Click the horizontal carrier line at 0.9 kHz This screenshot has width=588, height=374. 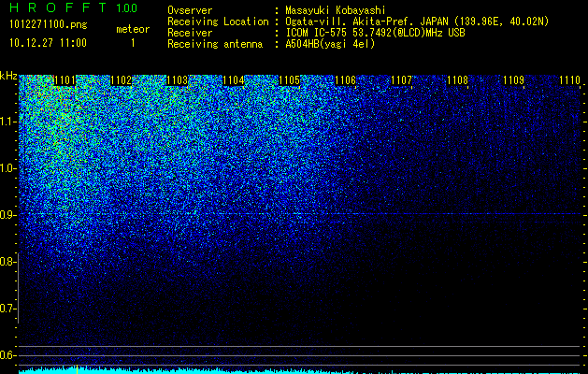coord(300,214)
